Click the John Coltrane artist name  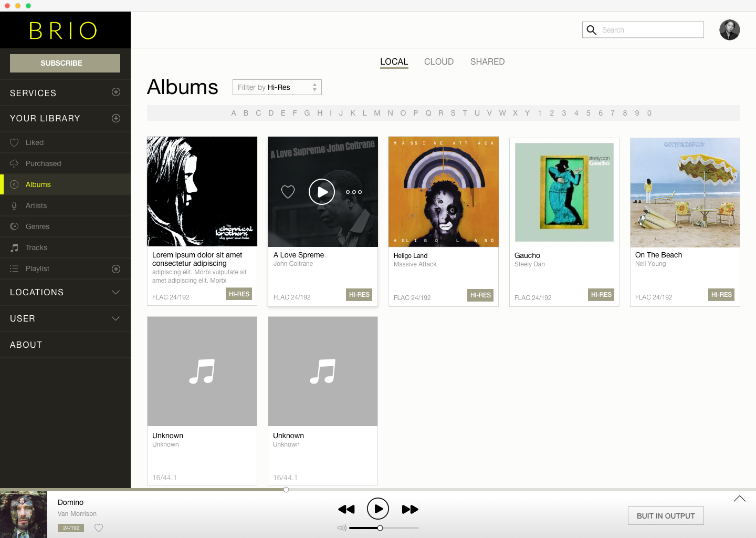click(293, 264)
